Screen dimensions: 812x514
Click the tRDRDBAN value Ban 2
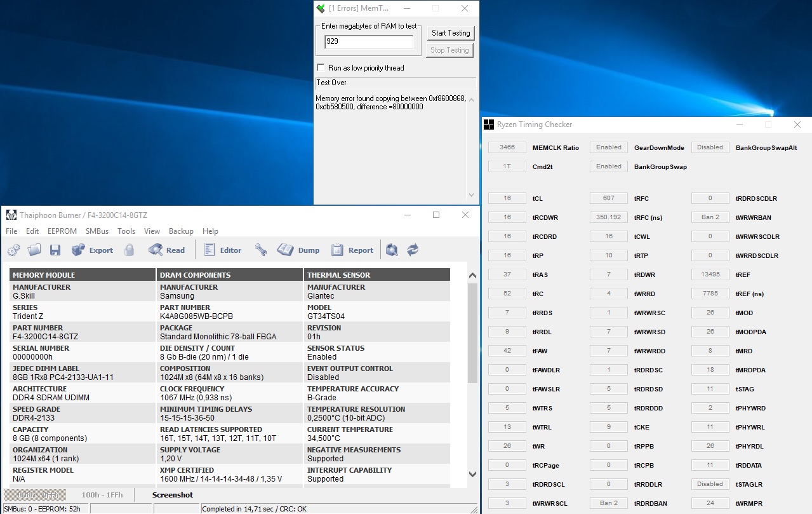608,503
